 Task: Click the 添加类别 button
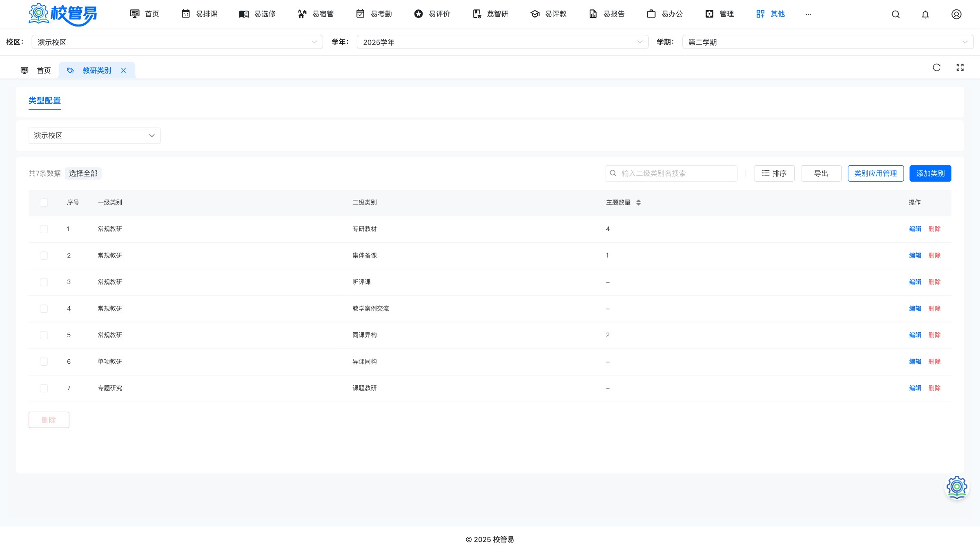click(930, 173)
